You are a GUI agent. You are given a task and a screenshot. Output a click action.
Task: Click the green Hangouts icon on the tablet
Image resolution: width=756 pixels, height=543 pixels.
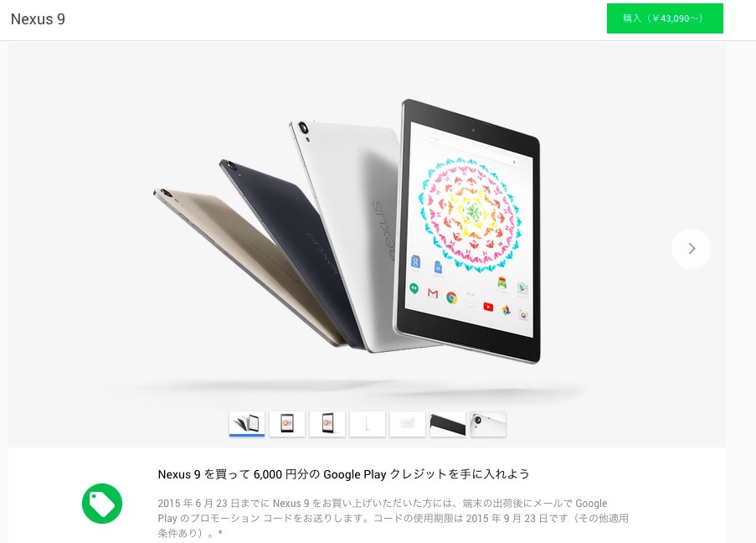pyautogui.click(x=414, y=288)
